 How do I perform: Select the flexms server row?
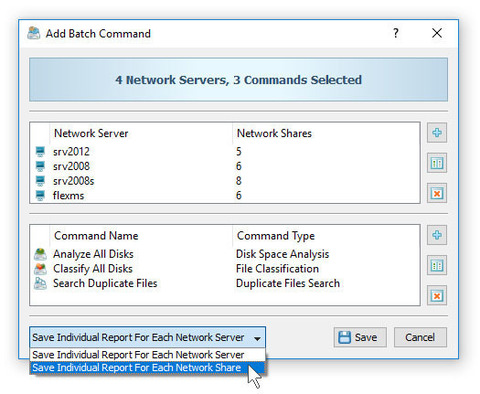(x=225, y=195)
